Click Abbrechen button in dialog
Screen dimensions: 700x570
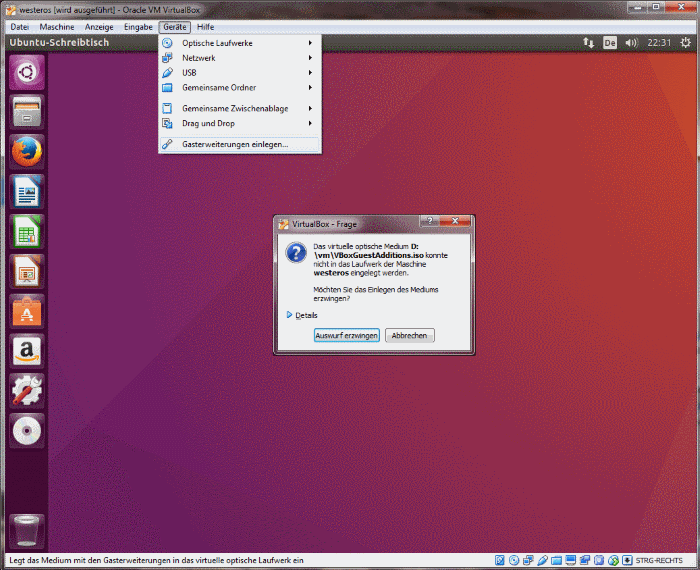pos(409,335)
